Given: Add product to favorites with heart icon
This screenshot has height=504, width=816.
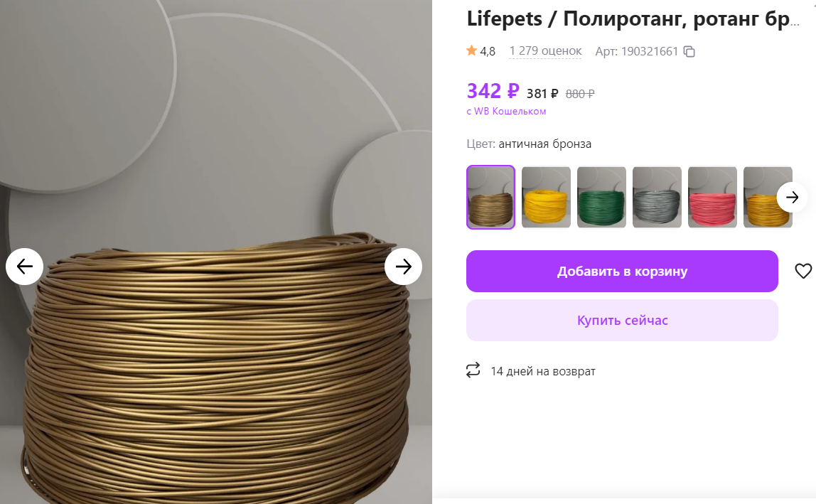Looking at the screenshot, I should pyautogui.click(x=803, y=271).
